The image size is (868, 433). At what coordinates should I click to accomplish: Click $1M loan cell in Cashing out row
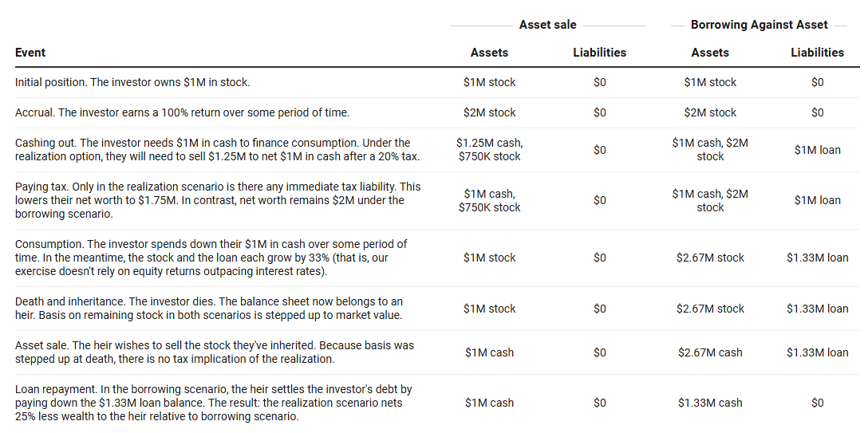tap(817, 150)
